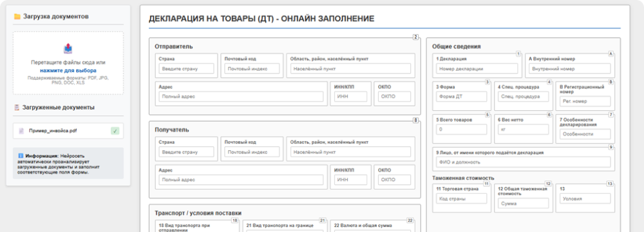The width and height of the screenshot is (644, 232).
Task: Focus sender's Почтовый индекс input
Action: pyautogui.click(x=252, y=69)
